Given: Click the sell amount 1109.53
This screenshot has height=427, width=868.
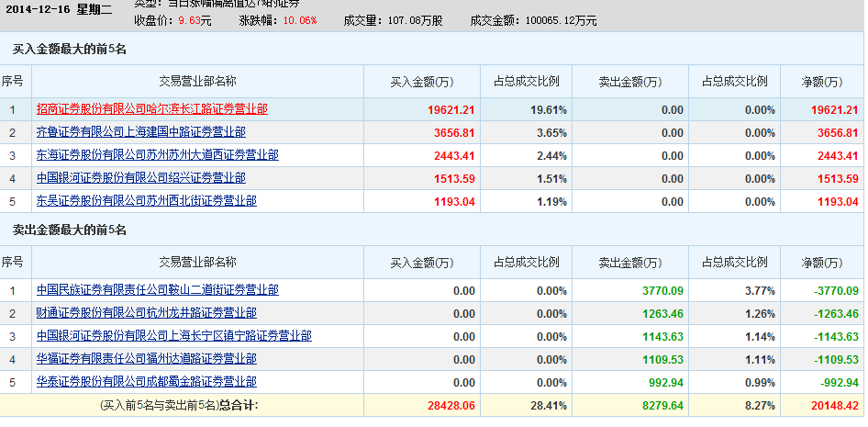Looking at the screenshot, I should (662, 360).
